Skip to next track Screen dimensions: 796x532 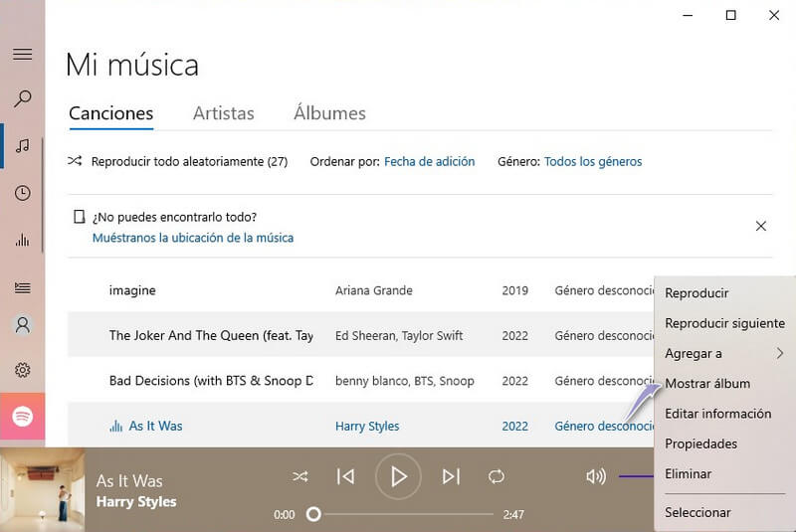(x=451, y=476)
